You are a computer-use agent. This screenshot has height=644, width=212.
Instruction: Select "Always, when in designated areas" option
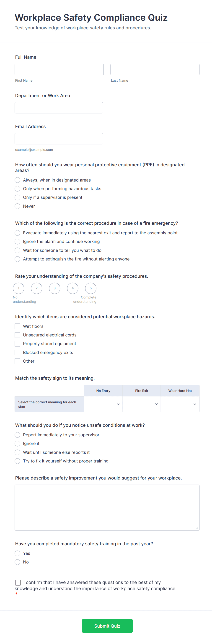(x=17, y=180)
